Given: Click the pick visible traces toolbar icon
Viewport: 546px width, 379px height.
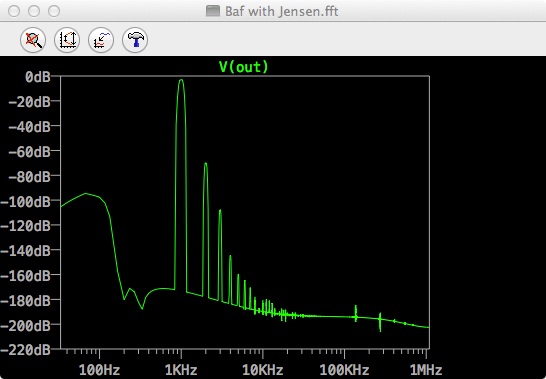Looking at the screenshot, I should [101, 40].
